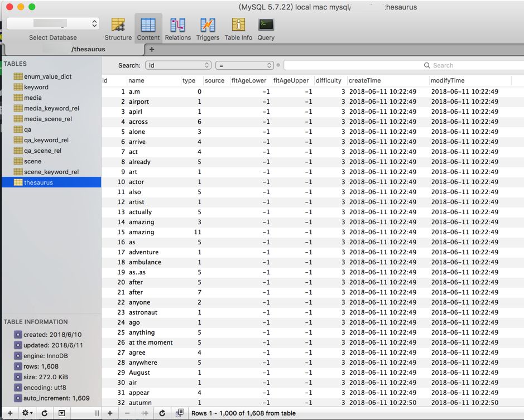Click the 'auto_increment: 1,609' info entry
The image size is (524, 420).
click(56, 398)
